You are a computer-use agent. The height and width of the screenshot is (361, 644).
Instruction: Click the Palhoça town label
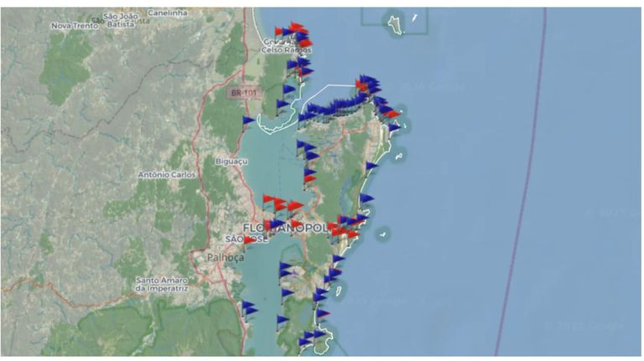[226, 258]
